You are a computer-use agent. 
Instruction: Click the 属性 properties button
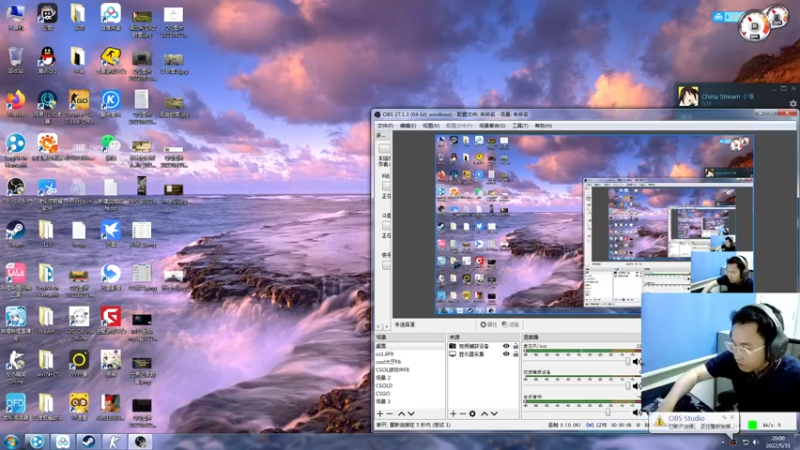(x=488, y=324)
